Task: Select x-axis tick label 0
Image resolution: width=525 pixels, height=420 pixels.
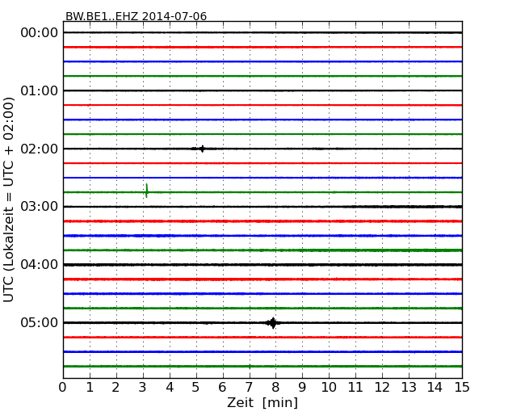Action: (x=63, y=388)
